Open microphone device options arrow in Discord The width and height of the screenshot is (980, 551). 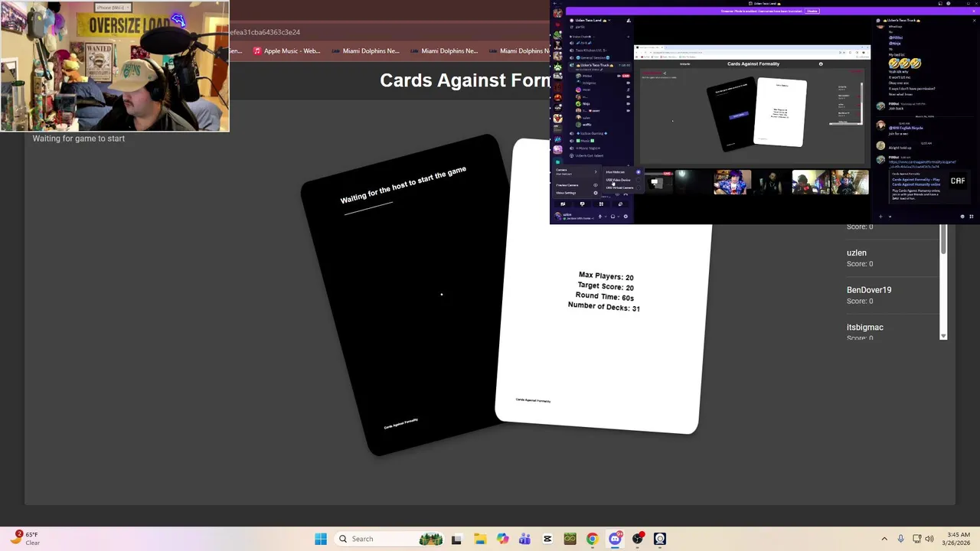pyautogui.click(x=606, y=217)
